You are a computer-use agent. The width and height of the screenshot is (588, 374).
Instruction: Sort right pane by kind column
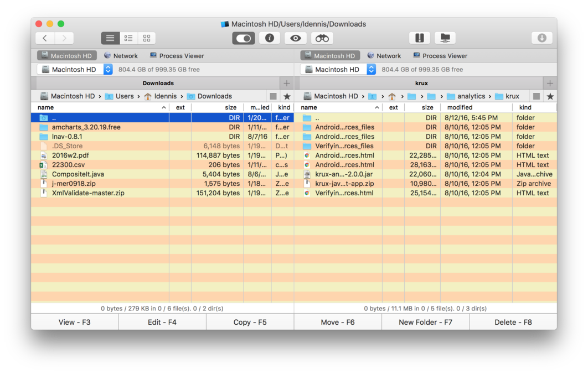pyautogui.click(x=535, y=107)
